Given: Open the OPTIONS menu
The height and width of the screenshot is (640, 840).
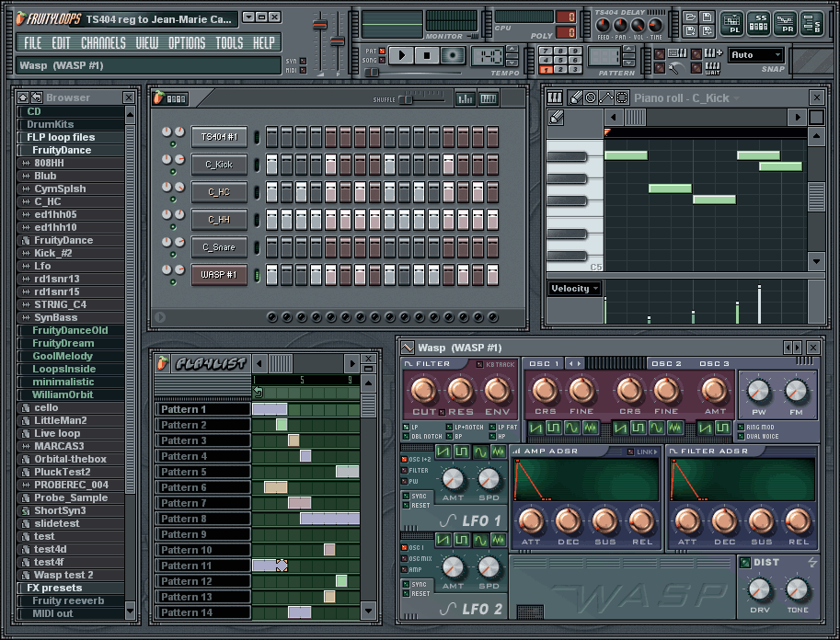Looking at the screenshot, I should point(187,43).
